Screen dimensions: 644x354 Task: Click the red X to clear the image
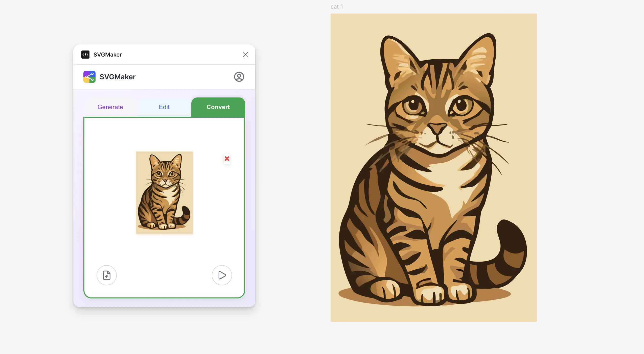[x=227, y=159]
